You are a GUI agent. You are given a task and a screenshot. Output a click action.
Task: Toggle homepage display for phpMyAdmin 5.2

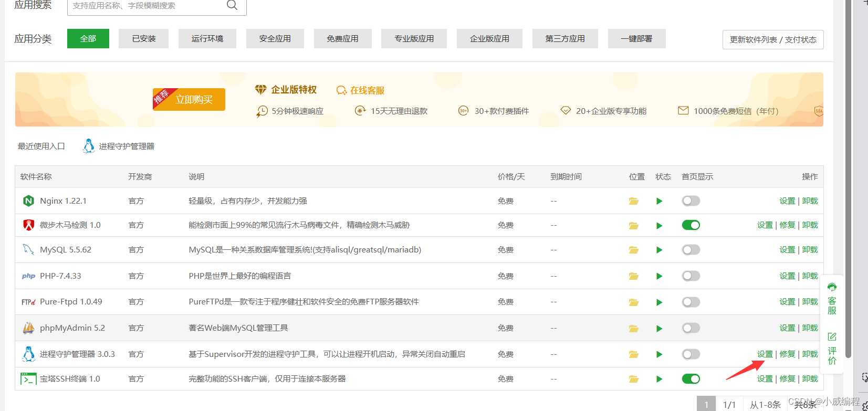pyautogui.click(x=691, y=328)
